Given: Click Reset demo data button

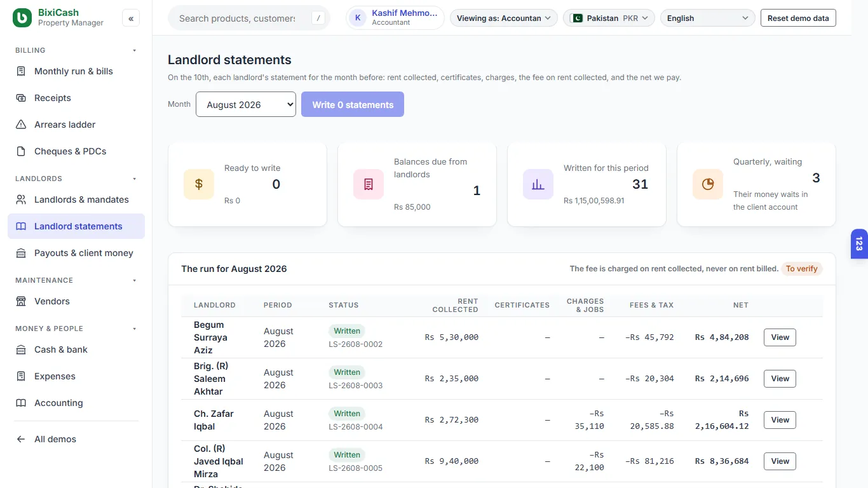Looking at the screenshot, I should point(798,18).
